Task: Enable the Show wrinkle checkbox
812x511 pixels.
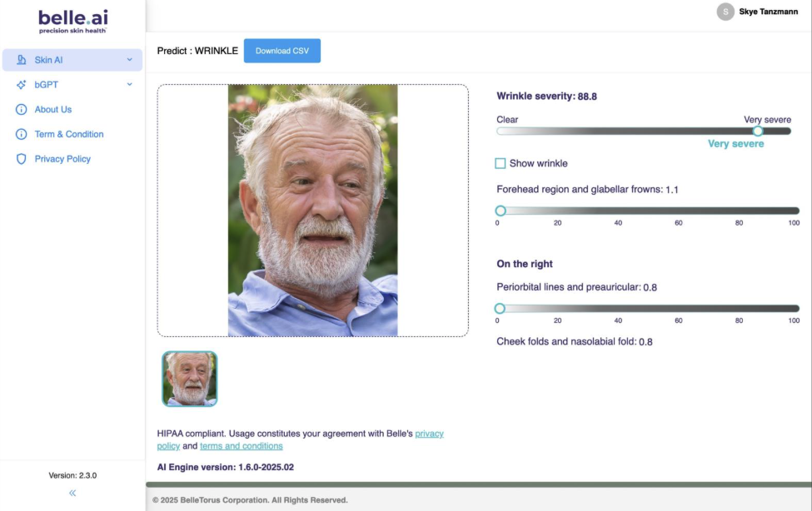Action: click(501, 164)
